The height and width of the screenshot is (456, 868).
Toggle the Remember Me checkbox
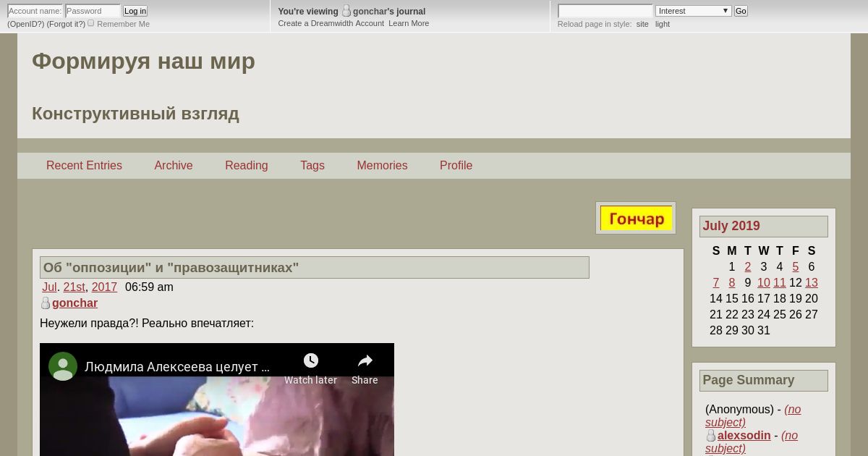click(91, 23)
